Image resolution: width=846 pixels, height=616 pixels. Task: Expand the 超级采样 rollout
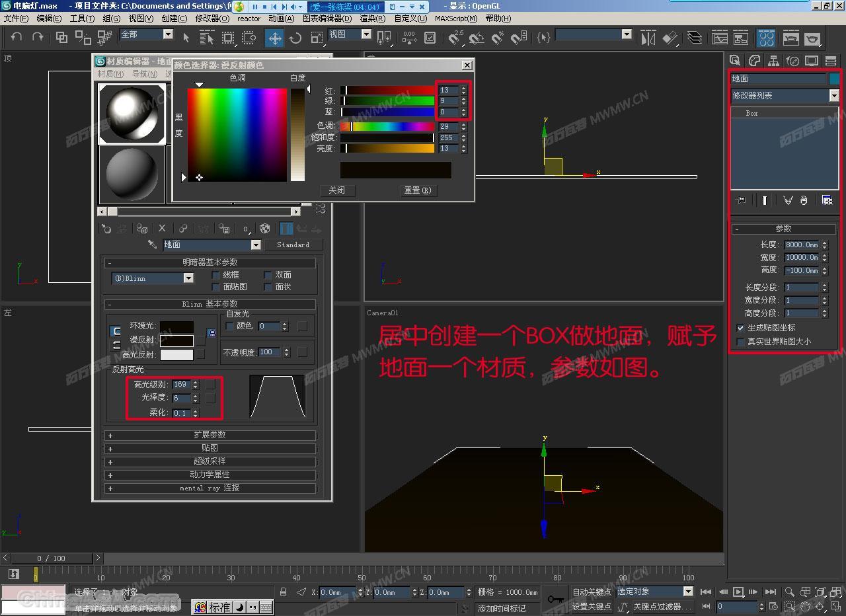210,461
